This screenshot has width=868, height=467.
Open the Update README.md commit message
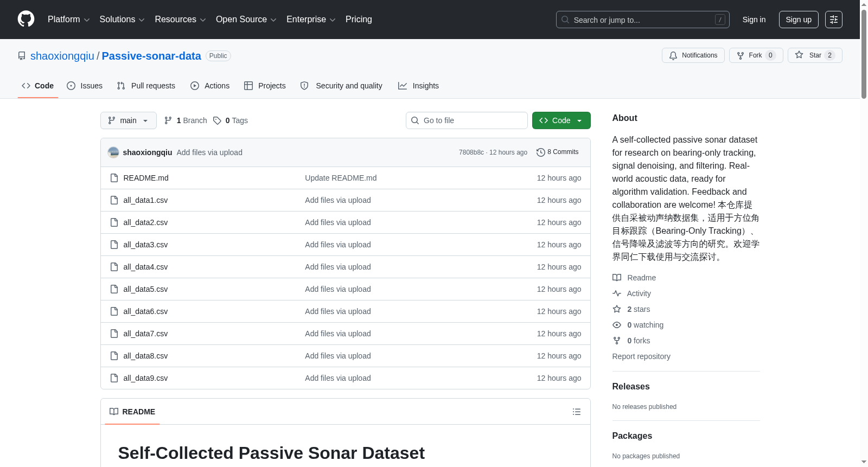[341, 178]
